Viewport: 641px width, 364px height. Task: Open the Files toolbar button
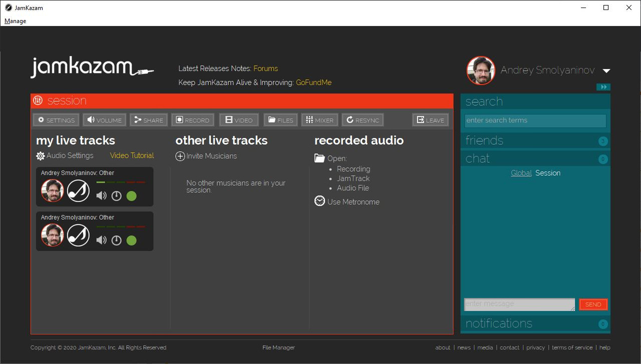point(280,120)
